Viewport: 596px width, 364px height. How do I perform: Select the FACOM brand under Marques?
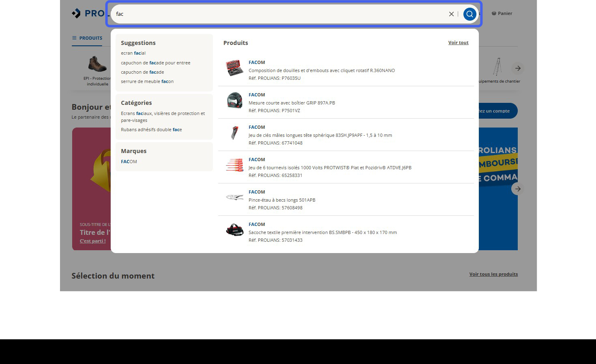[x=129, y=162]
